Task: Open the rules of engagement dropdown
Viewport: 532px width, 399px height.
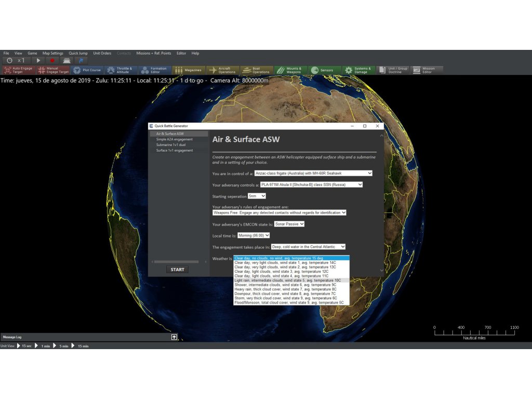Action: tap(279, 212)
